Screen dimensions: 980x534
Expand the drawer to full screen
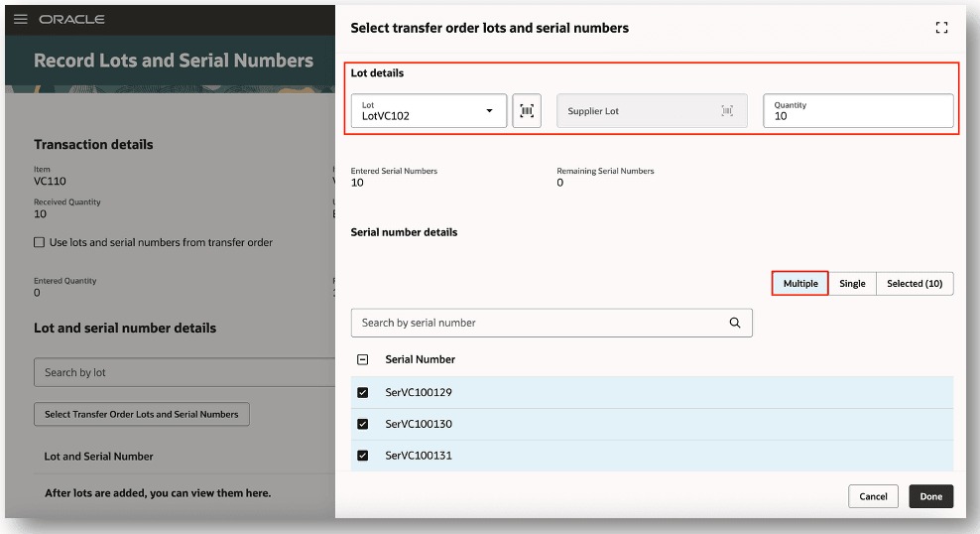pos(941,28)
